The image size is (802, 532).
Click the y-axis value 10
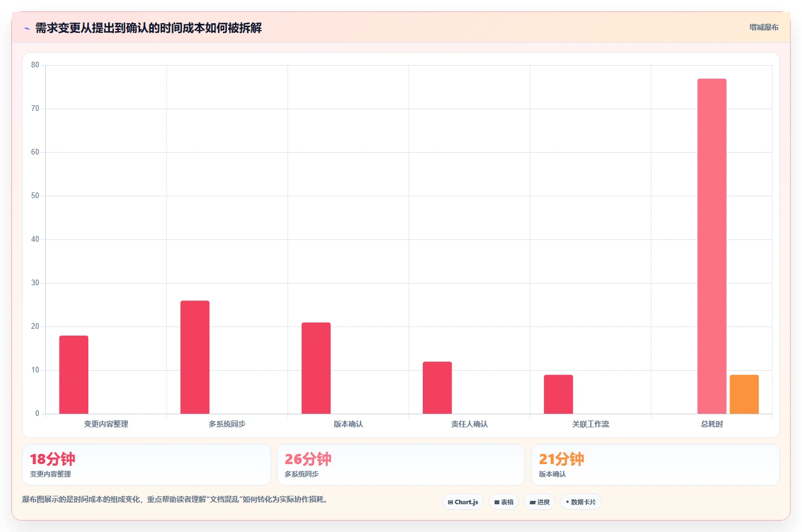tap(35, 370)
